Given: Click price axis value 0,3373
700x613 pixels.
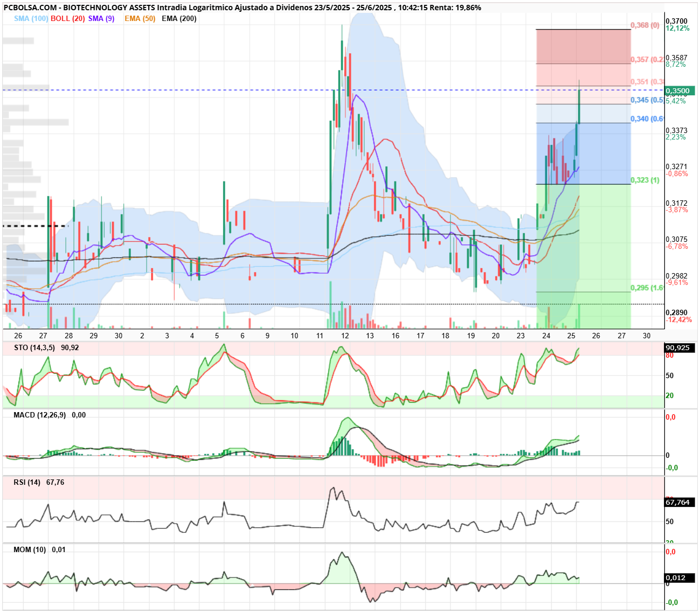Looking at the screenshot, I should point(677,130).
